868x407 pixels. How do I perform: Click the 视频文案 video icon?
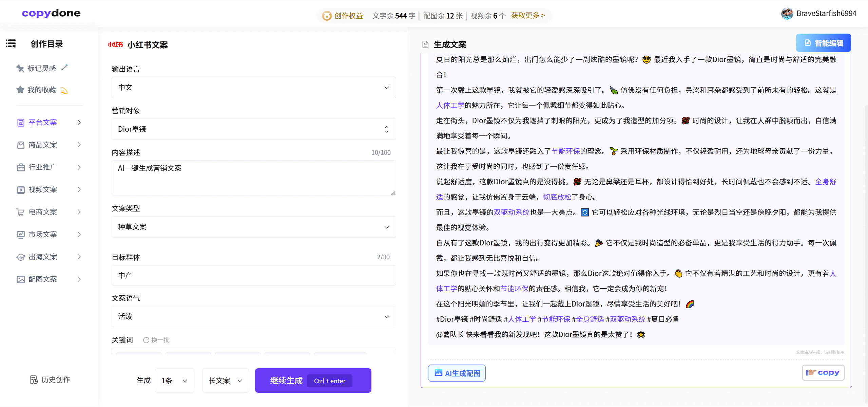[x=21, y=190]
